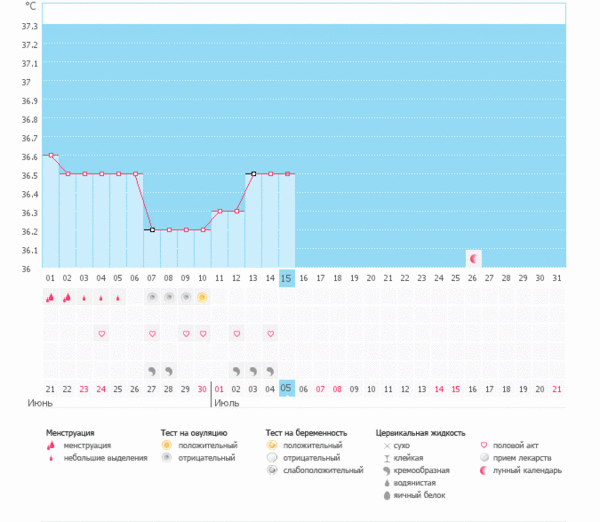Screen dimensions: 600x522
Task: Click the black-outlined temperature point on day 13
Action: point(253,174)
